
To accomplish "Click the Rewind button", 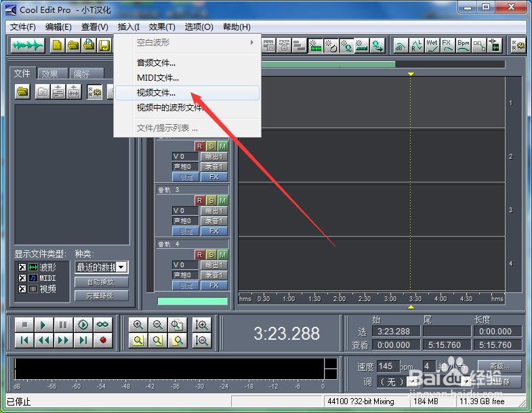I will click(44, 340).
